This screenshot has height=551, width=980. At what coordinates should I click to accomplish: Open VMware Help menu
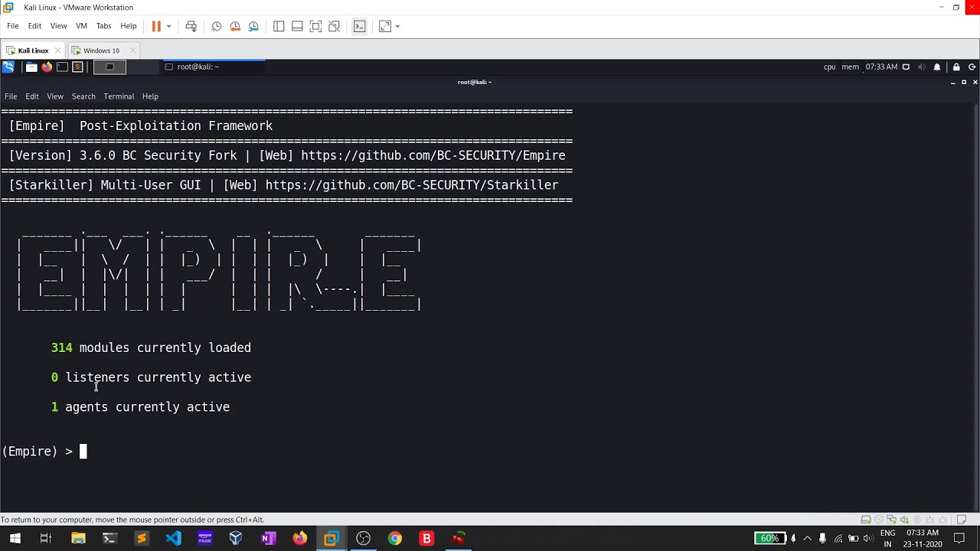click(129, 26)
